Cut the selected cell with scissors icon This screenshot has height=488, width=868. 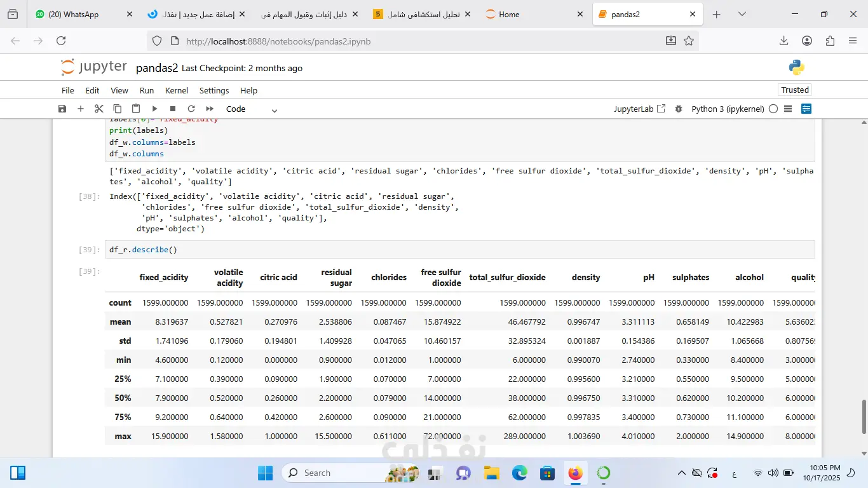99,109
